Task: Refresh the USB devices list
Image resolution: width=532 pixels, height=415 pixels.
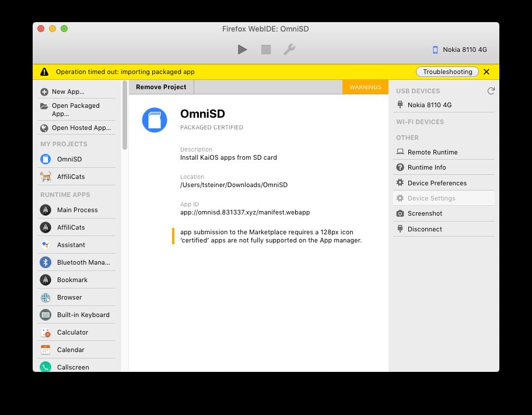Action: (x=491, y=91)
